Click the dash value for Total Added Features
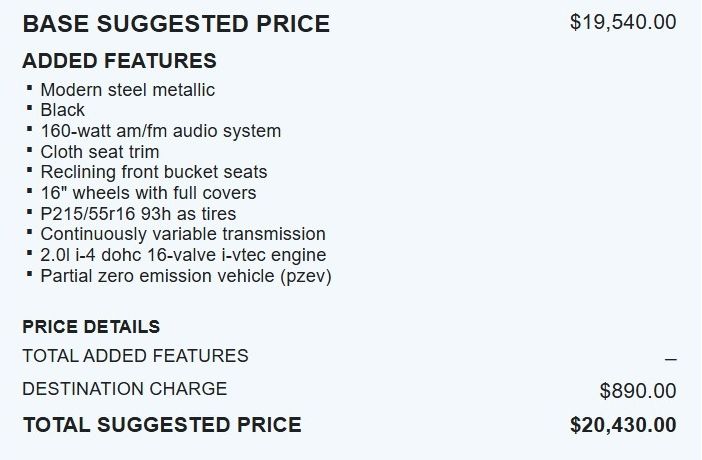This screenshot has width=702, height=460. coord(670,358)
